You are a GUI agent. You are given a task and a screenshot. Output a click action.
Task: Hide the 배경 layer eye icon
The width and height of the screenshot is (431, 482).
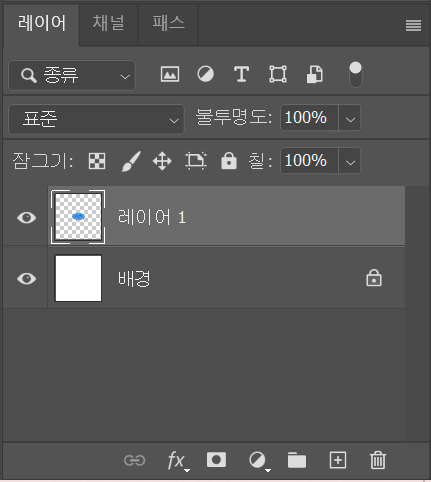[x=26, y=278]
